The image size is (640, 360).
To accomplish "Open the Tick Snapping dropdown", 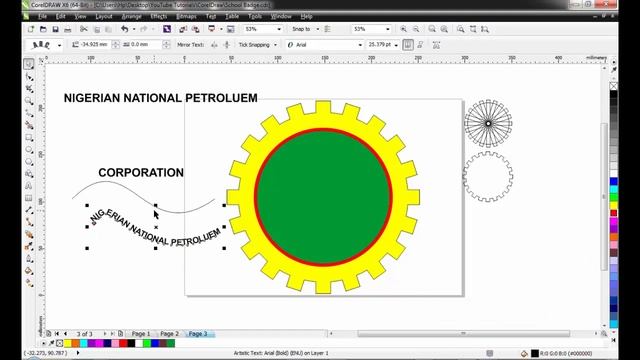I will click(275, 45).
